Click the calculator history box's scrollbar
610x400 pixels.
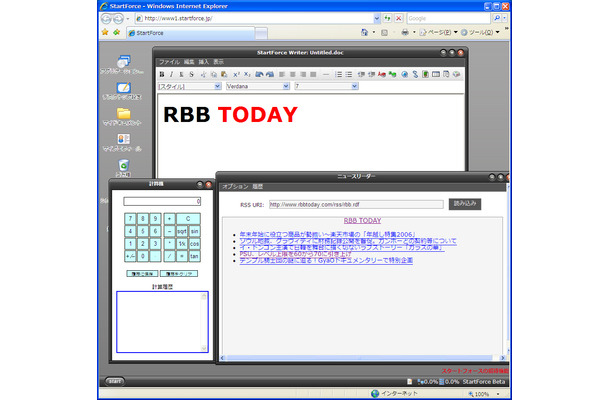tap(203, 322)
